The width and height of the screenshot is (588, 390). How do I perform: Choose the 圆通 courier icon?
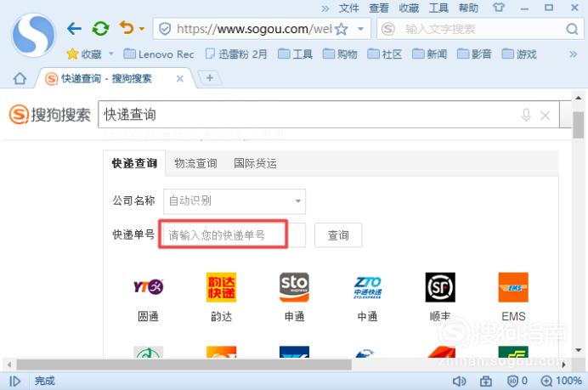[148, 287]
